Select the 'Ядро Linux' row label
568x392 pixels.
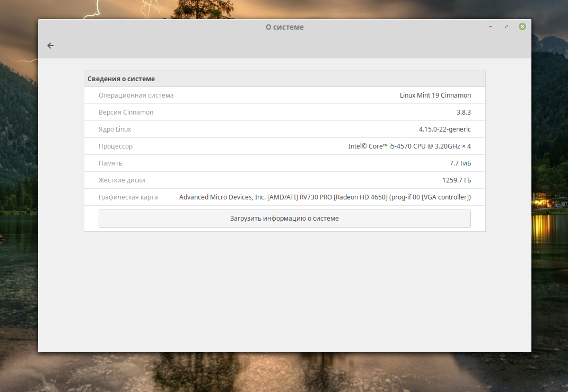[115, 129]
